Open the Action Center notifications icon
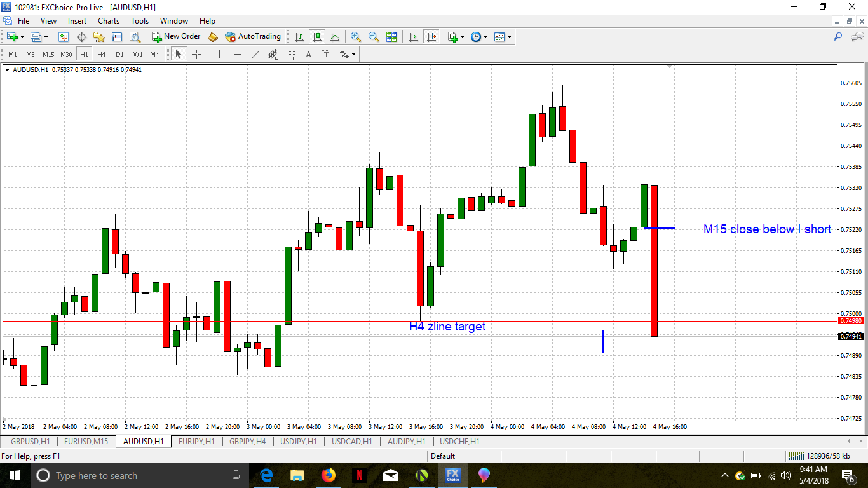Screen dimensions: 868x488 [848, 475]
